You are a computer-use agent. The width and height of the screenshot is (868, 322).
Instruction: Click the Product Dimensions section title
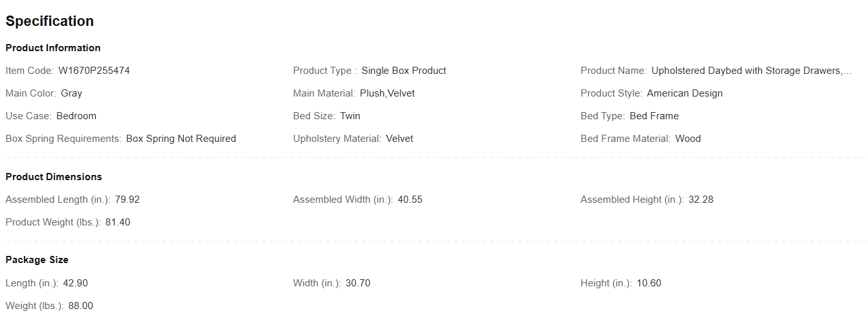(54, 177)
